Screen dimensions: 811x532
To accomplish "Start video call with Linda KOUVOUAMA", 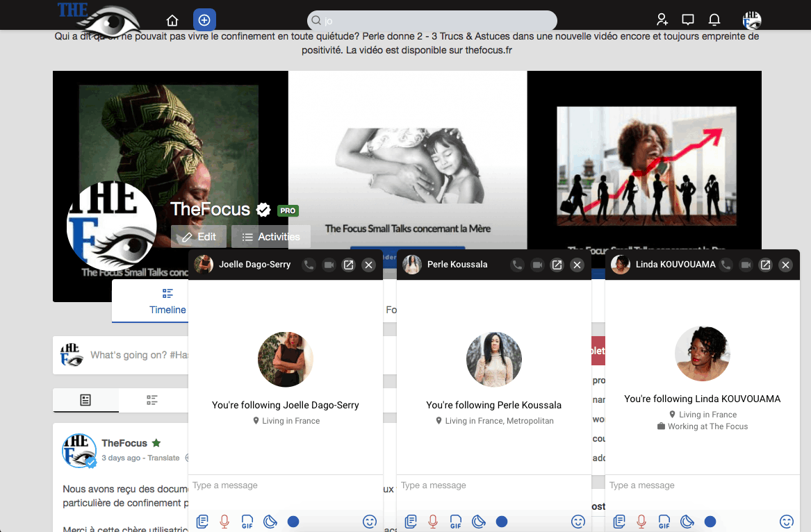I will [x=746, y=265].
